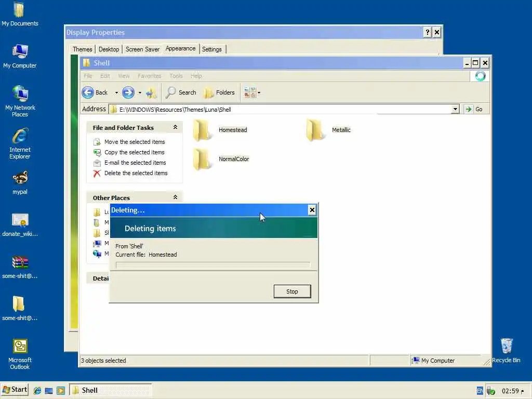
Task: Stop the deleting operation
Action: click(292, 291)
